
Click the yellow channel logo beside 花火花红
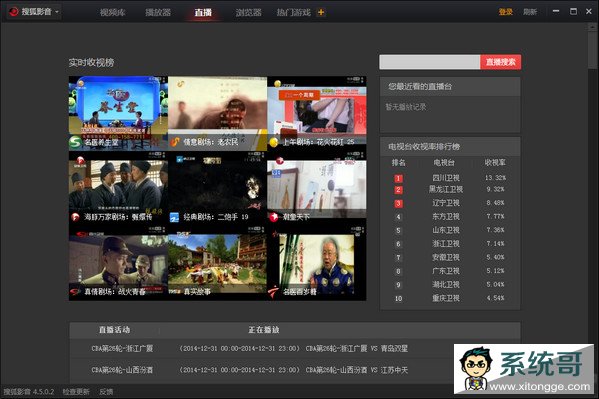point(274,142)
